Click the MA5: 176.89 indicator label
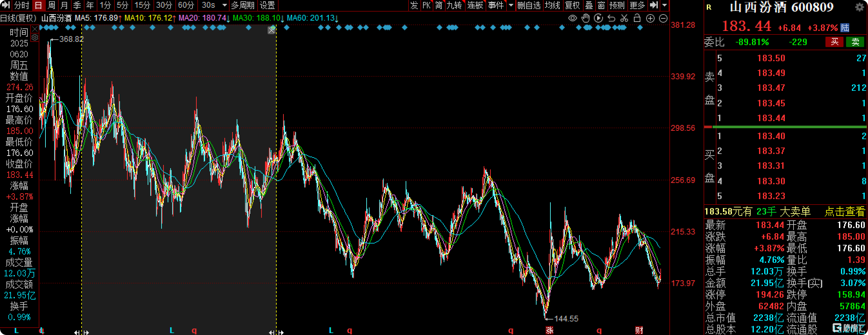The height and width of the screenshot is (335, 868). coord(98,18)
